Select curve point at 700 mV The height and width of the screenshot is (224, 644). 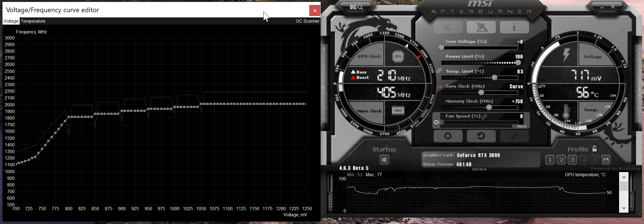click(16, 164)
